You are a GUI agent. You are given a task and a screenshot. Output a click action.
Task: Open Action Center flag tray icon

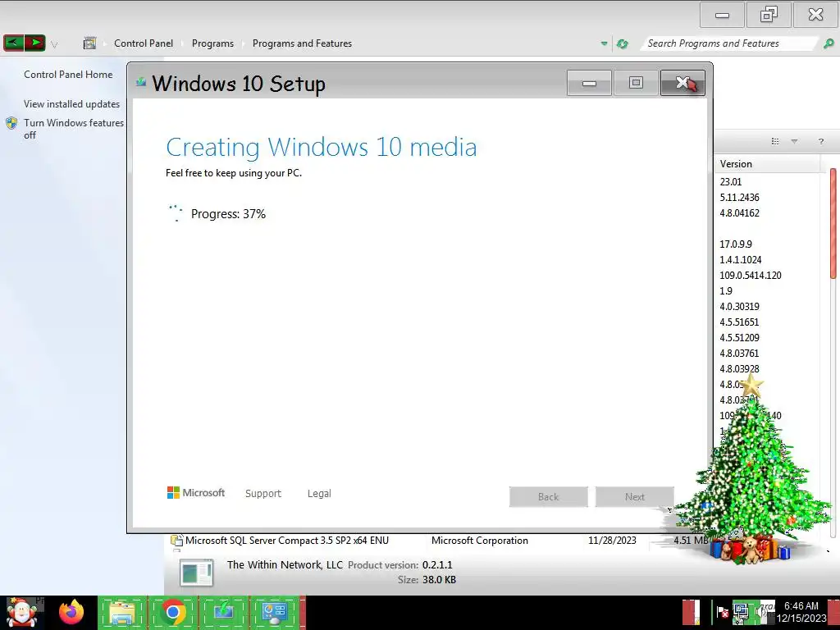tap(722, 612)
